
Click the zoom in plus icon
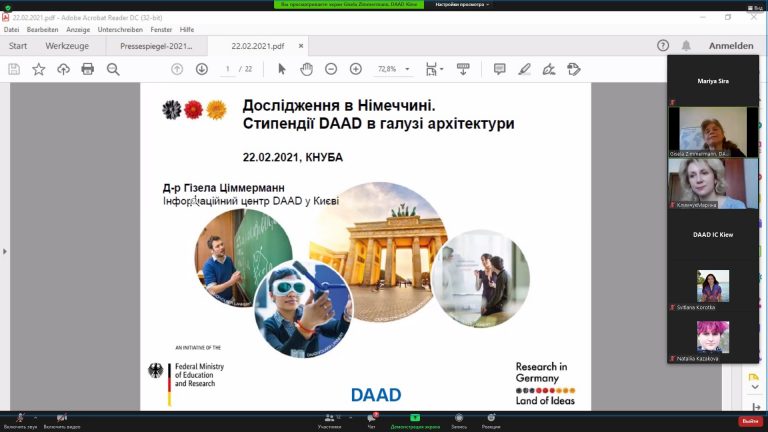[x=356, y=69]
